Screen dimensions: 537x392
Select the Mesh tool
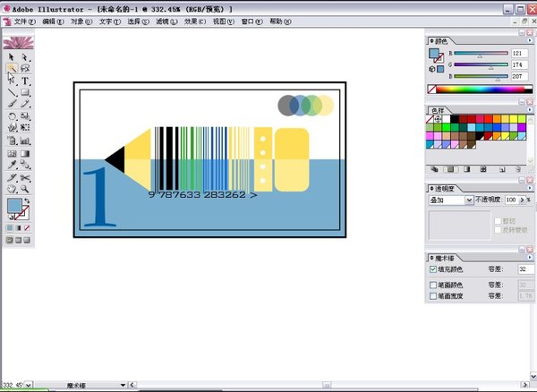point(12,153)
